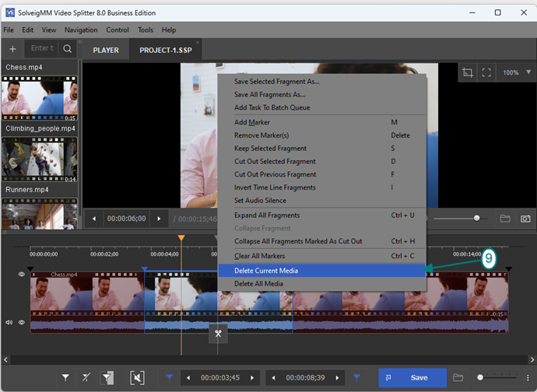Click the scissors cut icon on the timeline
537x392 pixels.
point(219,335)
